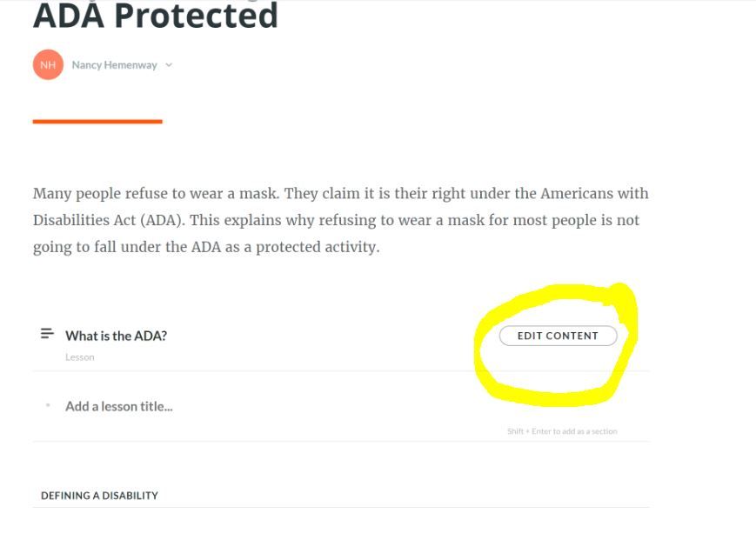Place cursor at This explains why in description
Image resolution: width=756 pixels, height=546 pixels.
[244, 221]
